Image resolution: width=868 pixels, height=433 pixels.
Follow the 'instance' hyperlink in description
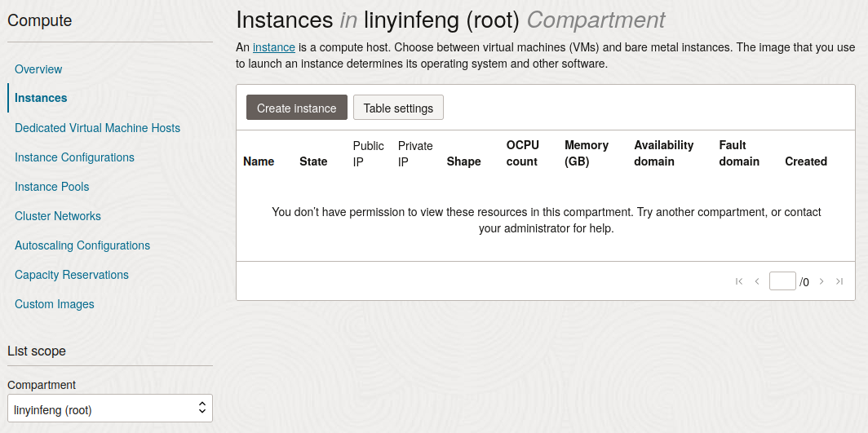274,47
